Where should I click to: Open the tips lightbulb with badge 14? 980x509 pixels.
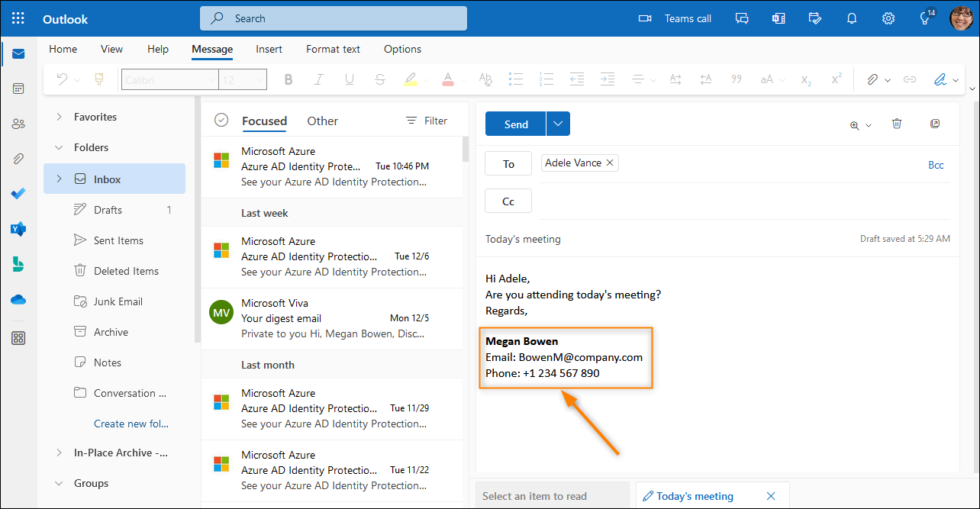point(926,18)
